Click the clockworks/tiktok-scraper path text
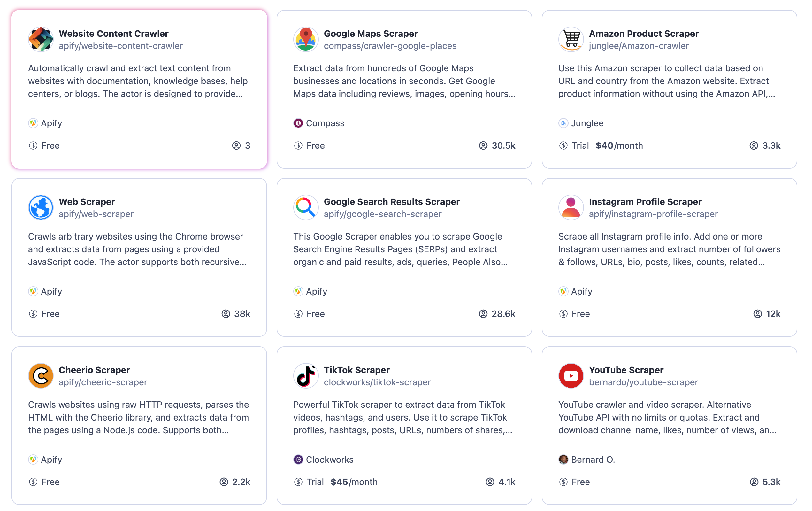 pos(377,382)
